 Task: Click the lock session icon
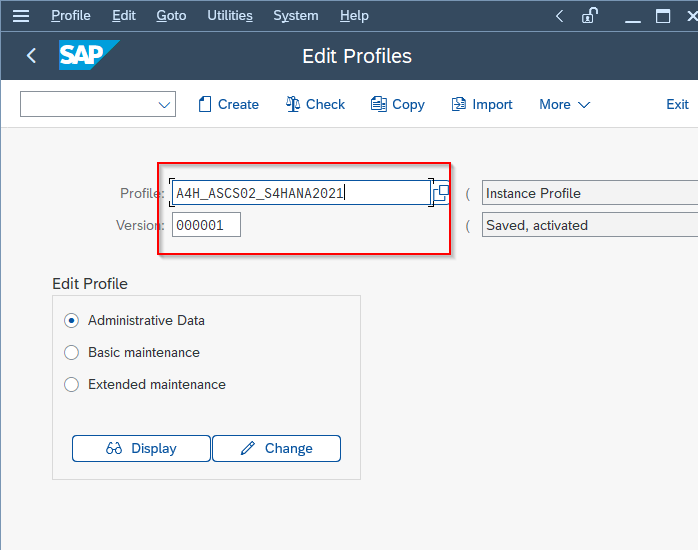(589, 16)
